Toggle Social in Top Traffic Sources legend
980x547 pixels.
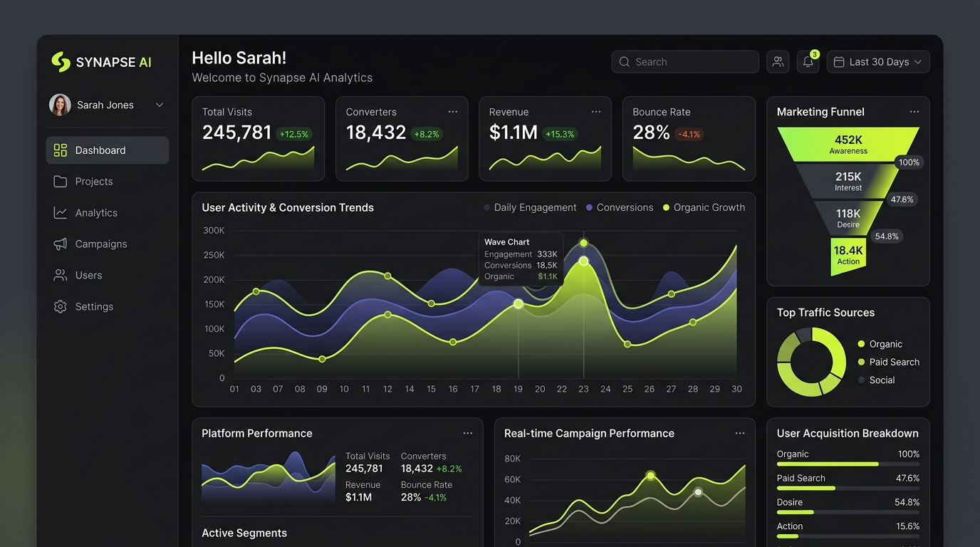(x=876, y=380)
